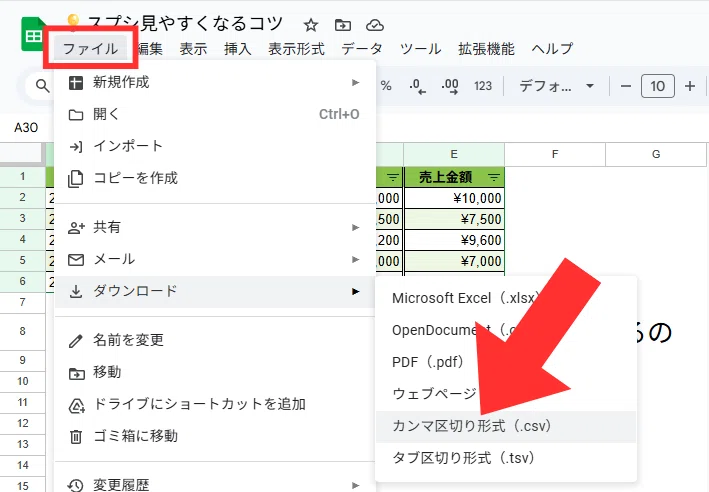
Task: Increase font size with plus button
Action: click(690, 86)
